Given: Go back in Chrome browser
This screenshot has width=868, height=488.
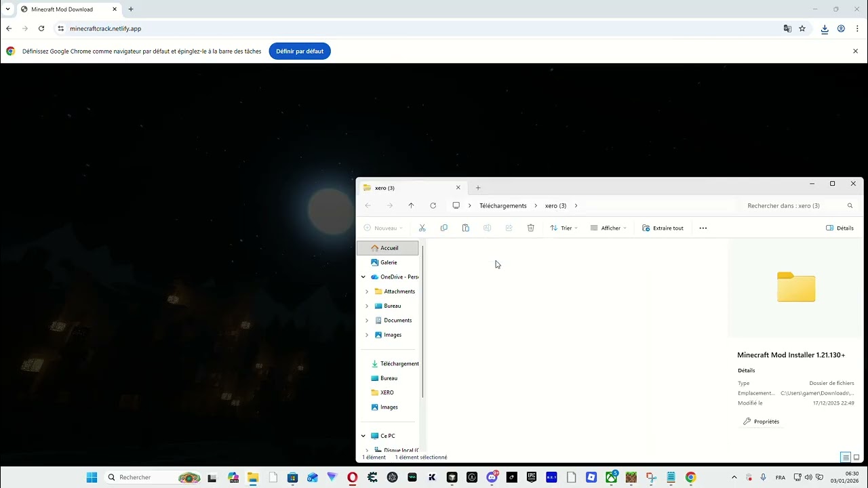Looking at the screenshot, I should [x=9, y=28].
